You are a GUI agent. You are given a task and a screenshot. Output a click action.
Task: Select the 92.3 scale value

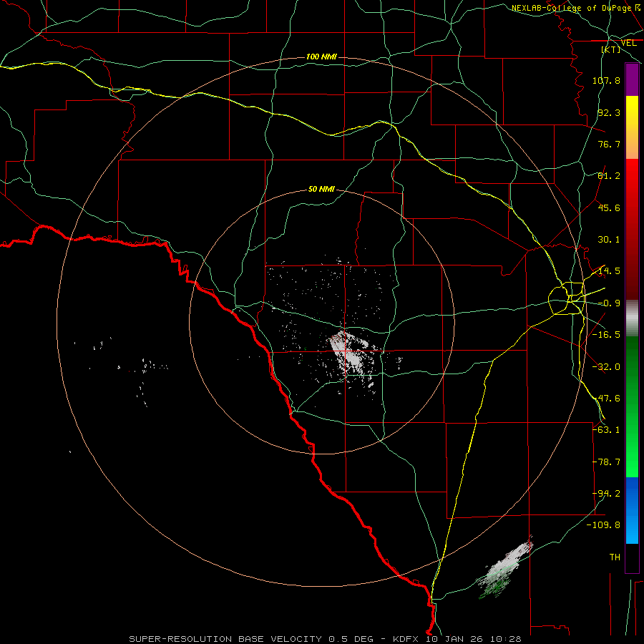coord(609,112)
